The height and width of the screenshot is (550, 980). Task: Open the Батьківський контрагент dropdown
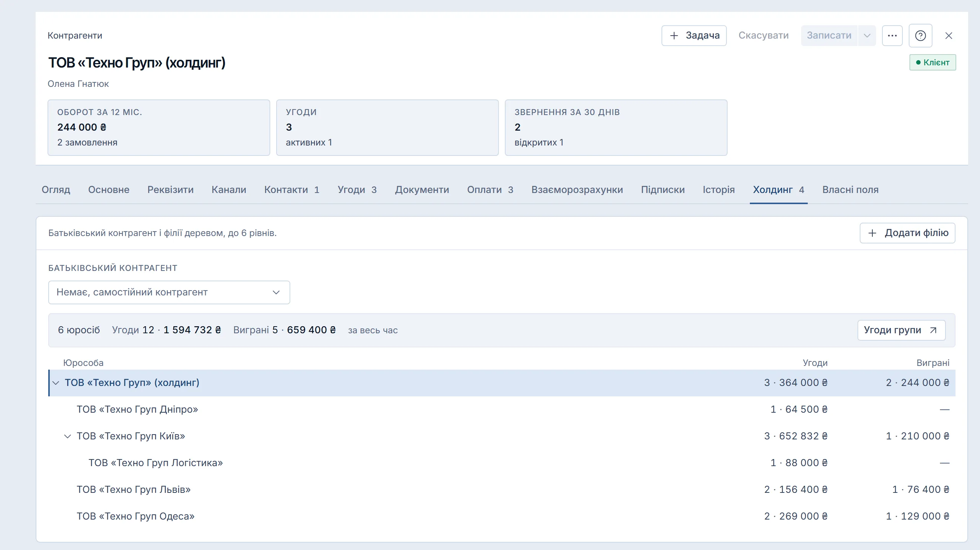(x=169, y=292)
